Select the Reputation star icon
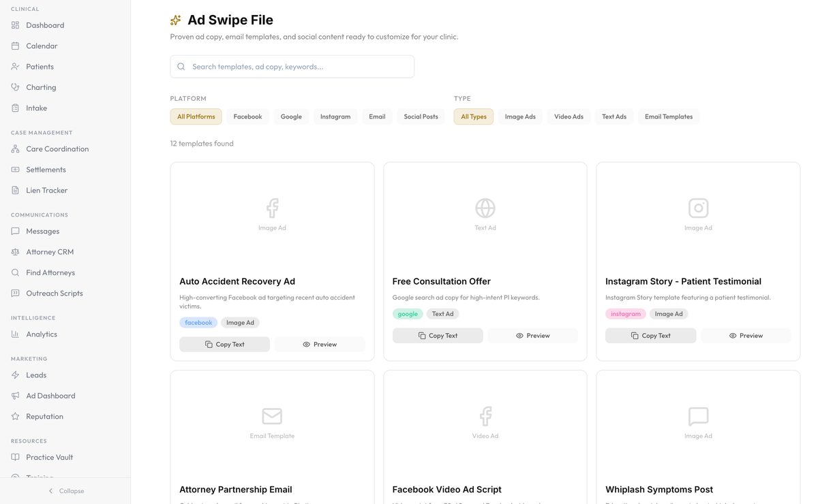 coord(16,416)
